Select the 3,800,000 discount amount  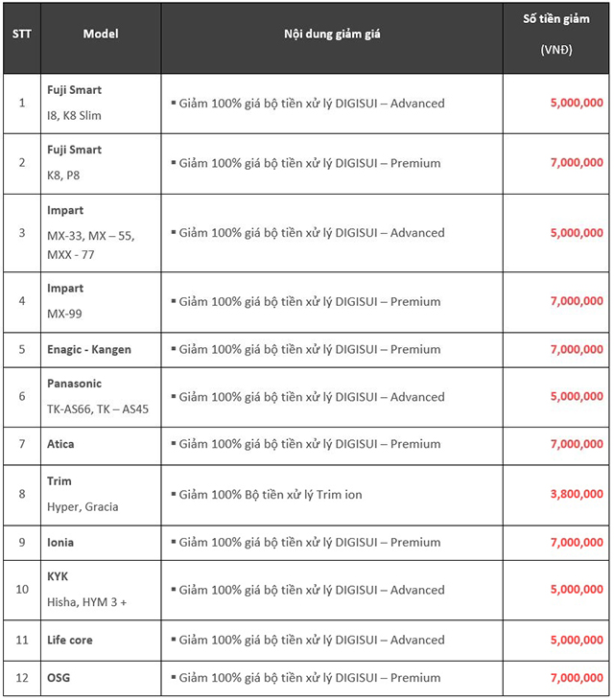[x=577, y=494]
